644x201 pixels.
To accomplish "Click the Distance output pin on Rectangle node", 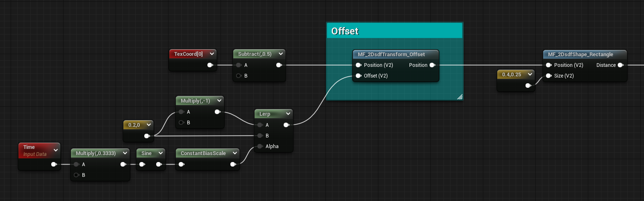I will (621, 65).
